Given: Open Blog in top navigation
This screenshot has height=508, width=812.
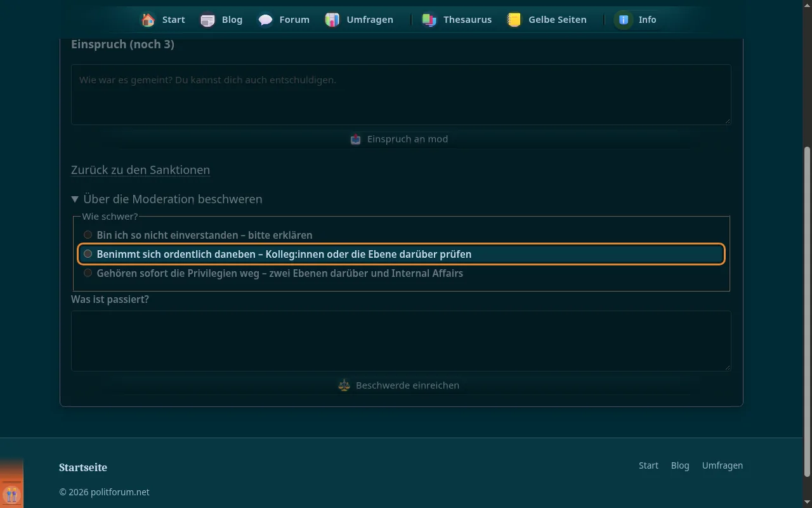Looking at the screenshot, I should [221, 20].
